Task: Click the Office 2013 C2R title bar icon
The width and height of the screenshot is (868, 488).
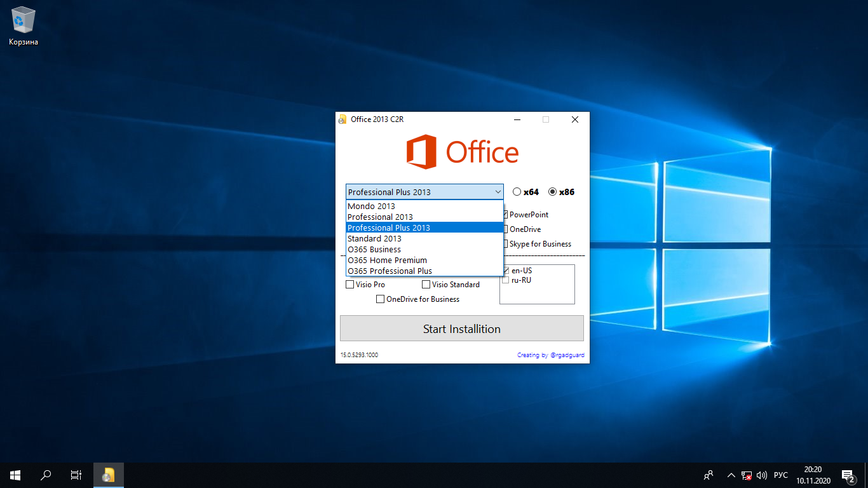Action: pyautogui.click(x=342, y=119)
